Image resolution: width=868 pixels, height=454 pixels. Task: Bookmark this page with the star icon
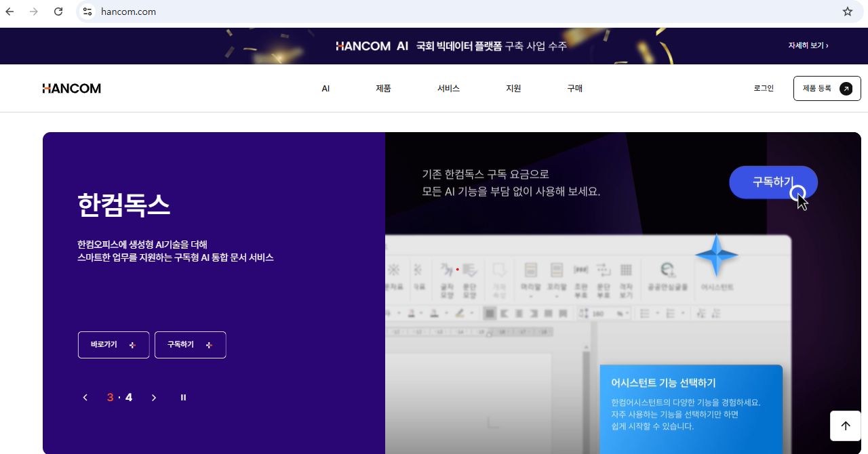847,12
